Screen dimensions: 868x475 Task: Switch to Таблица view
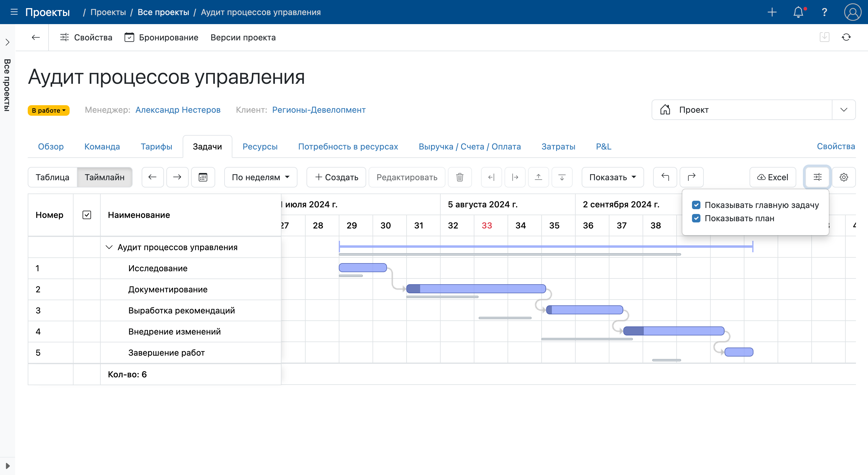click(52, 177)
